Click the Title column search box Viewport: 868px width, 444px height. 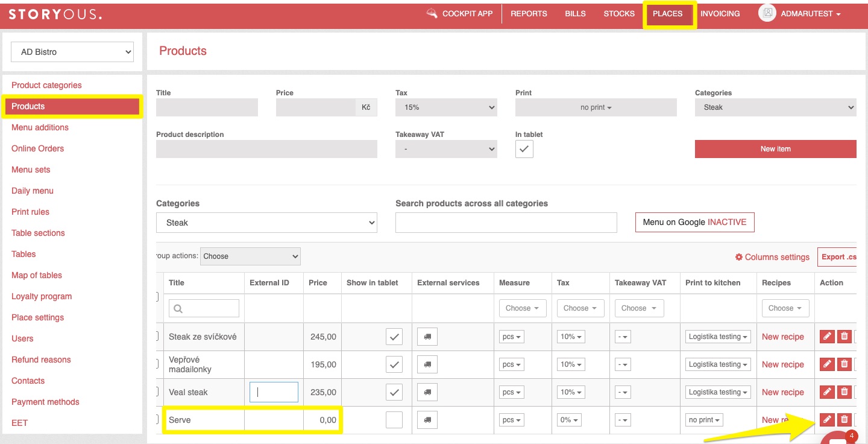(x=204, y=308)
